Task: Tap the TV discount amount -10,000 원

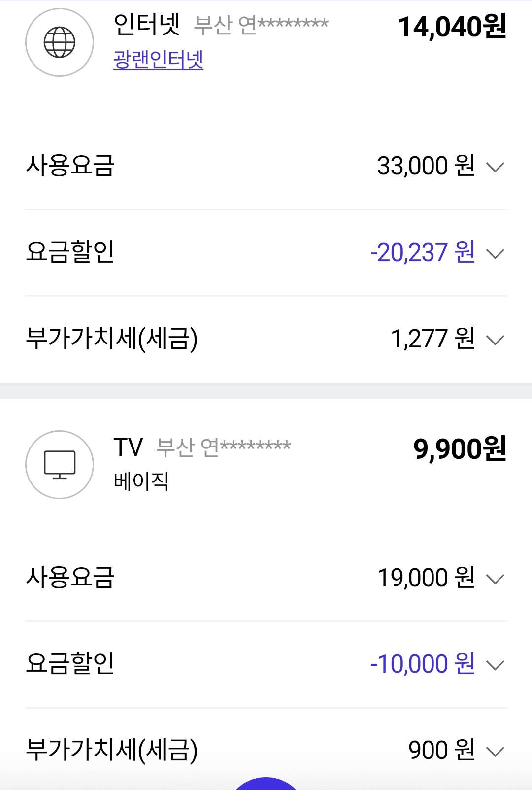Action: pos(422,664)
